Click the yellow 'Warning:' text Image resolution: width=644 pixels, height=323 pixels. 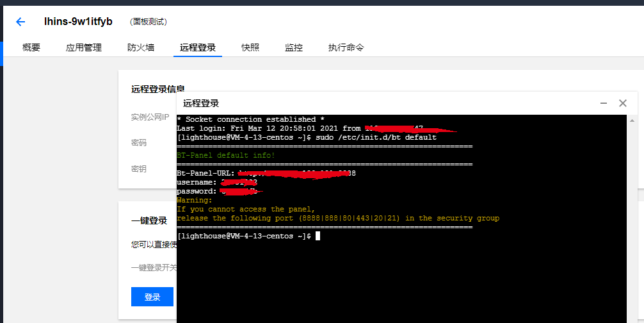[x=195, y=201]
